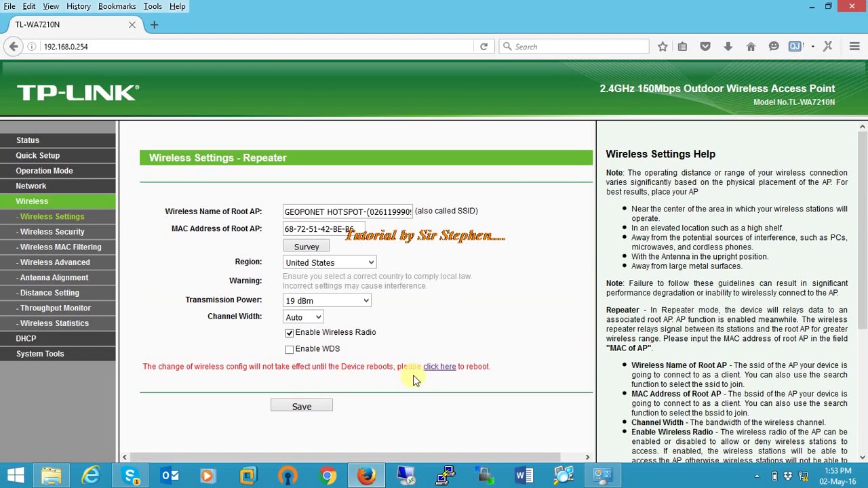
Task: Click the Survey button
Action: 307,247
